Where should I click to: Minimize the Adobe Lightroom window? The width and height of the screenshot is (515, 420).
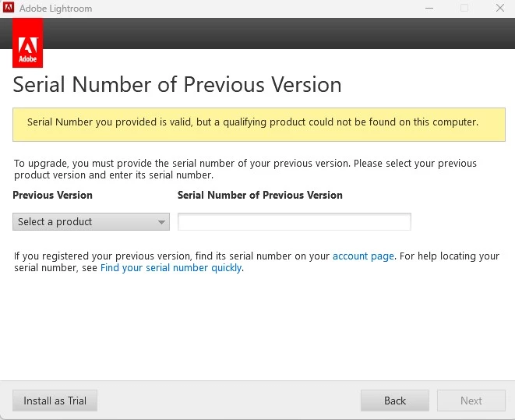429,9
